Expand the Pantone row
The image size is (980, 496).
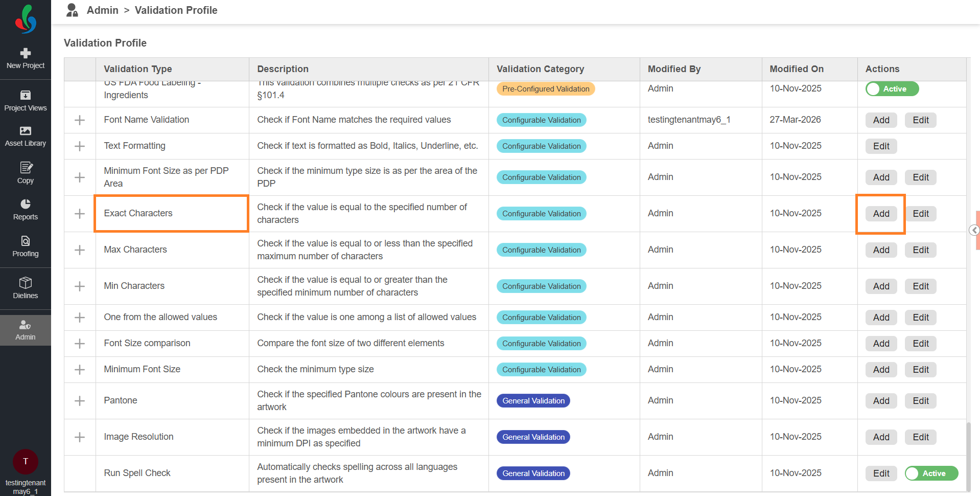point(80,401)
